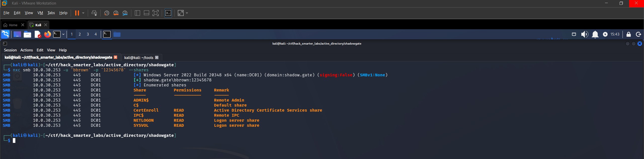644x159 pixels.
Task: Click the NETLOGON share entry
Action: point(143,120)
